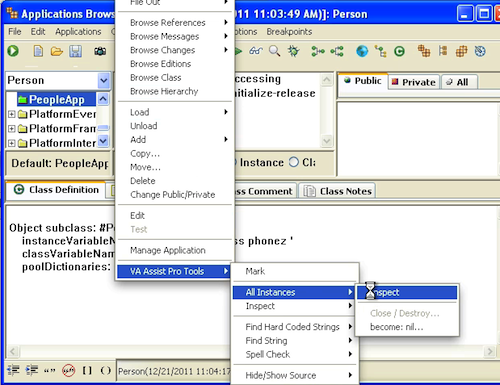Open the Person class dropdown
The image size is (500, 385).
coord(104,81)
